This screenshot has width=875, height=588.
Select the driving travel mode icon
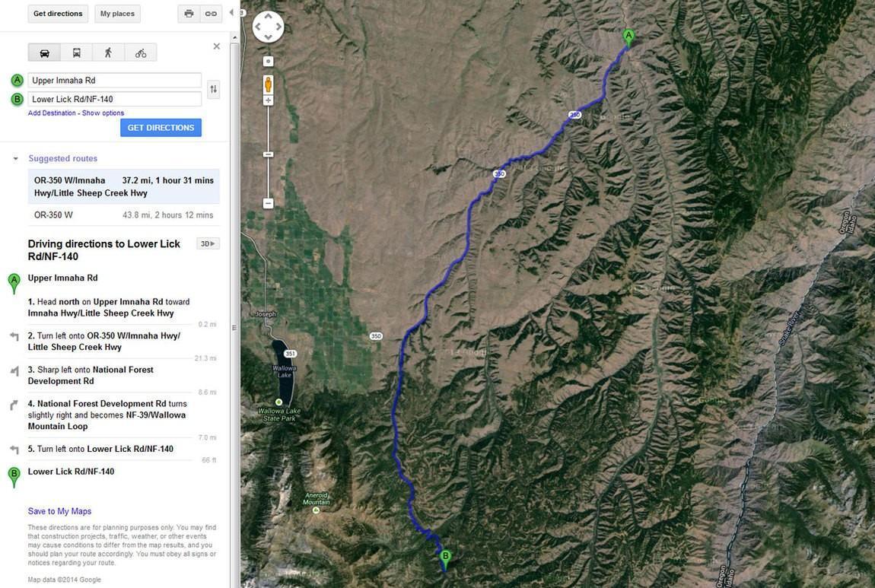point(45,53)
